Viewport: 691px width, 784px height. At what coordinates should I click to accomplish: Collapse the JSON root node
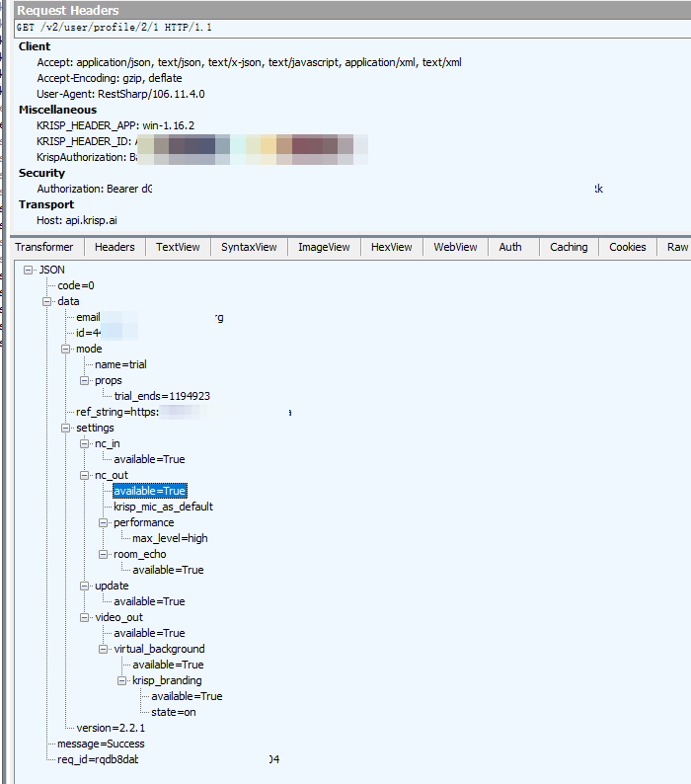pyautogui.click(x=28, y=270)
